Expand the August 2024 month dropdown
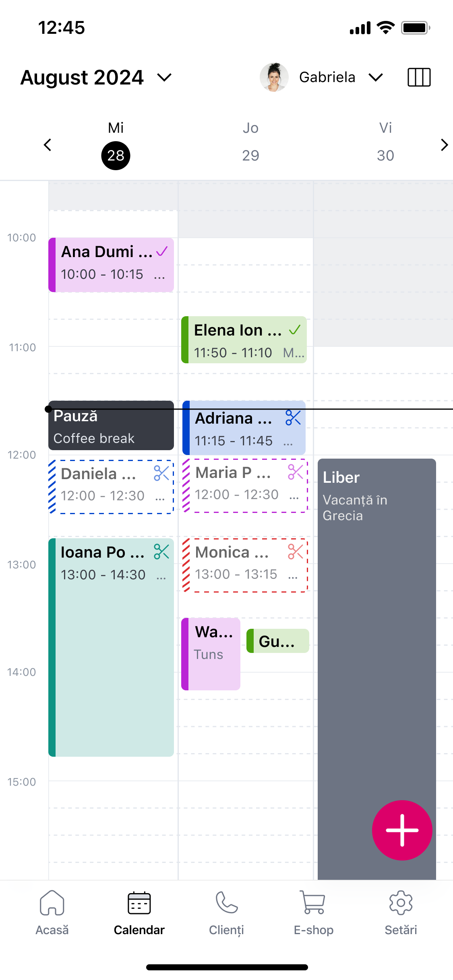This screenshot has height=980, width=453. (164, 77)
